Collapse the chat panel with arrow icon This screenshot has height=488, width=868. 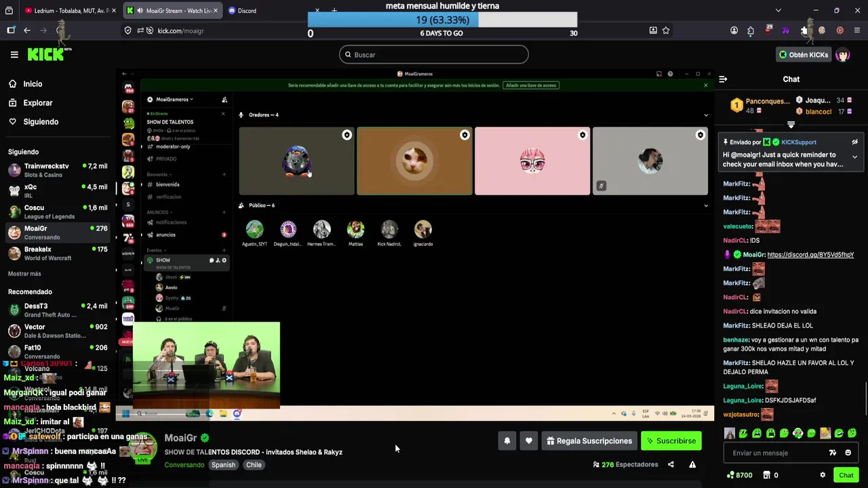click(x=723, y=79)
